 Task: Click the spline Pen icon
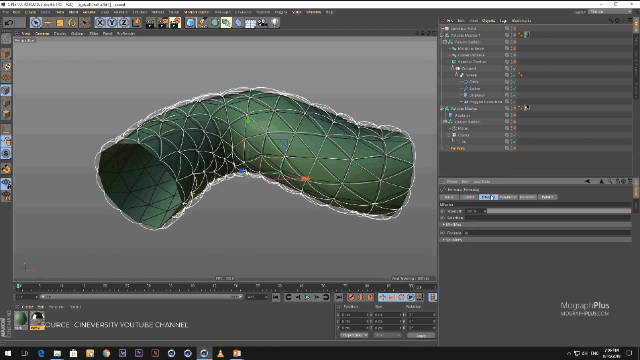tap(202, 23)
